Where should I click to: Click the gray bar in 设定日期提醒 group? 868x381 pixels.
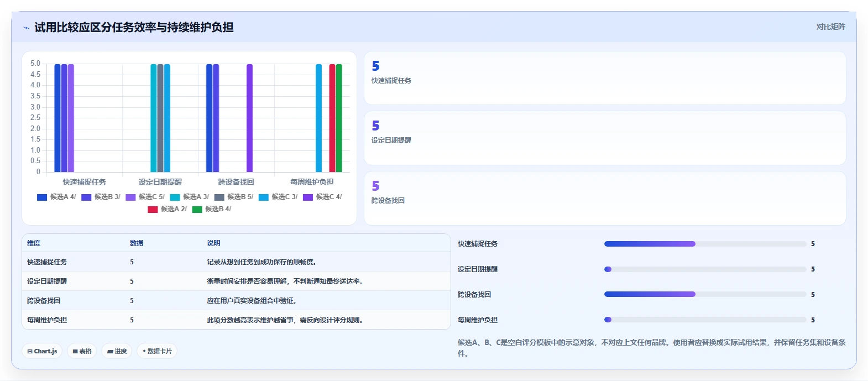coord(160,118)
